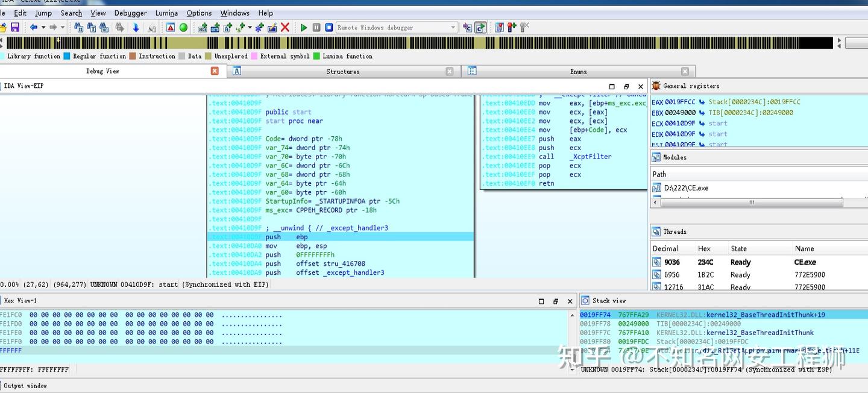
Task: Expand the forward-navigation history dropdown arrow
Action: (63, 27)
